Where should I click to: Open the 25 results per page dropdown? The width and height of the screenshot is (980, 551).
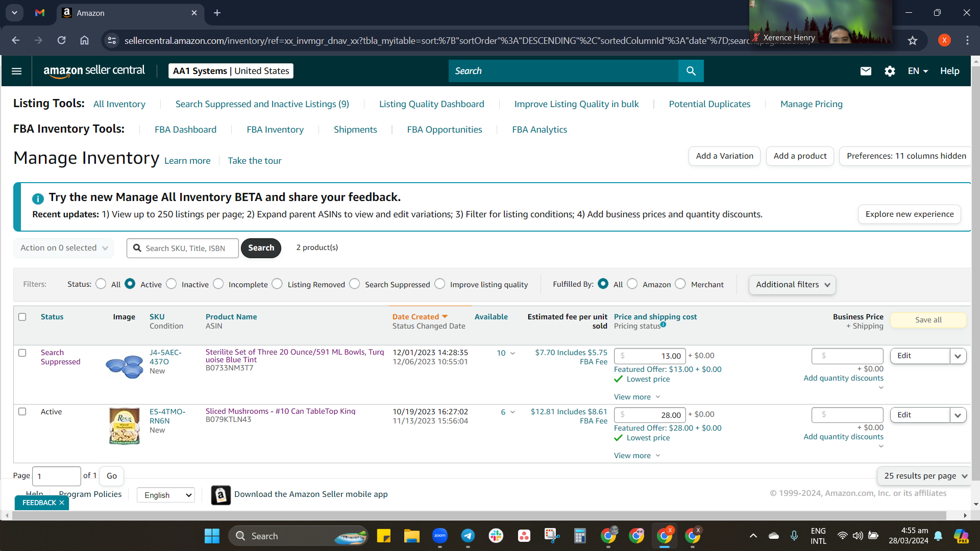924,475
